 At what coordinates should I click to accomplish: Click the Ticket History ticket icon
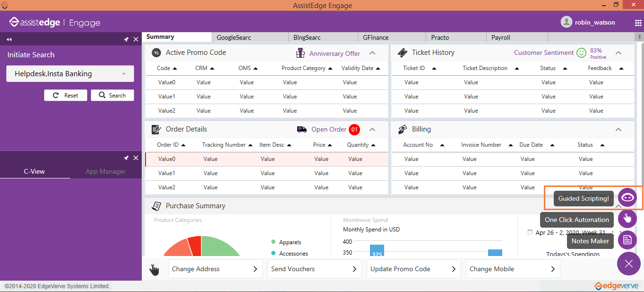(403, 53)
